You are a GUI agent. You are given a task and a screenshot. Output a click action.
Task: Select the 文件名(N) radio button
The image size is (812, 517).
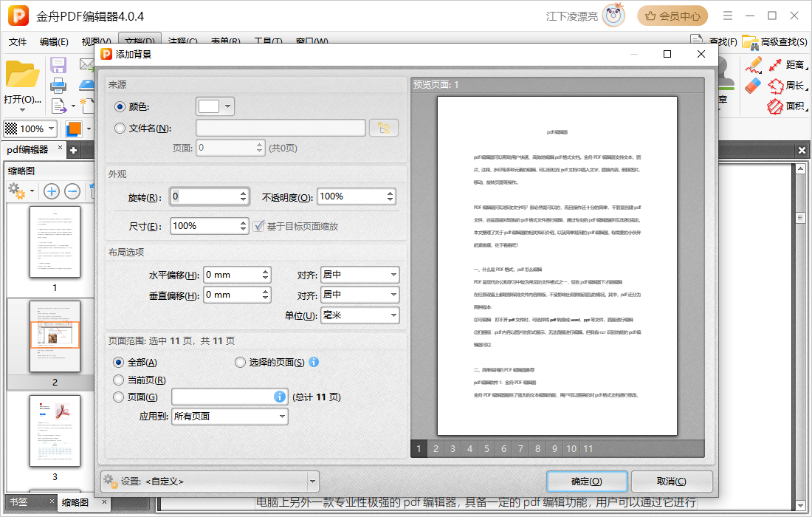tap(120, 128)
